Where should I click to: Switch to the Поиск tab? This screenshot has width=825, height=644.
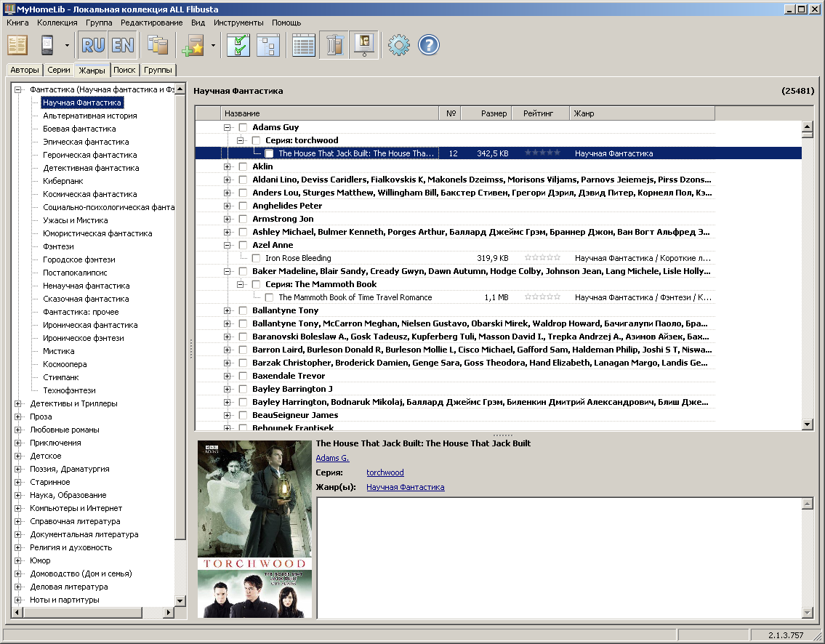(124, 70)
